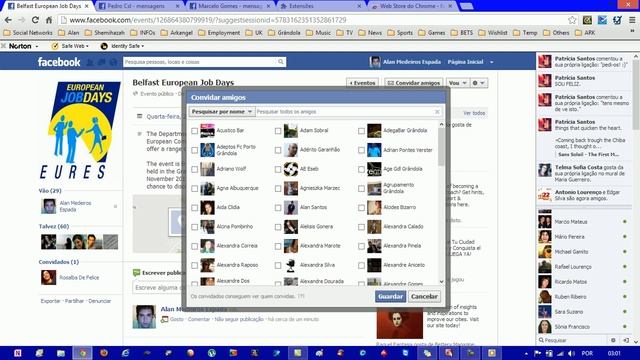Click search magnifier in Facebook search box
The image size is (640, 360).
280,62
